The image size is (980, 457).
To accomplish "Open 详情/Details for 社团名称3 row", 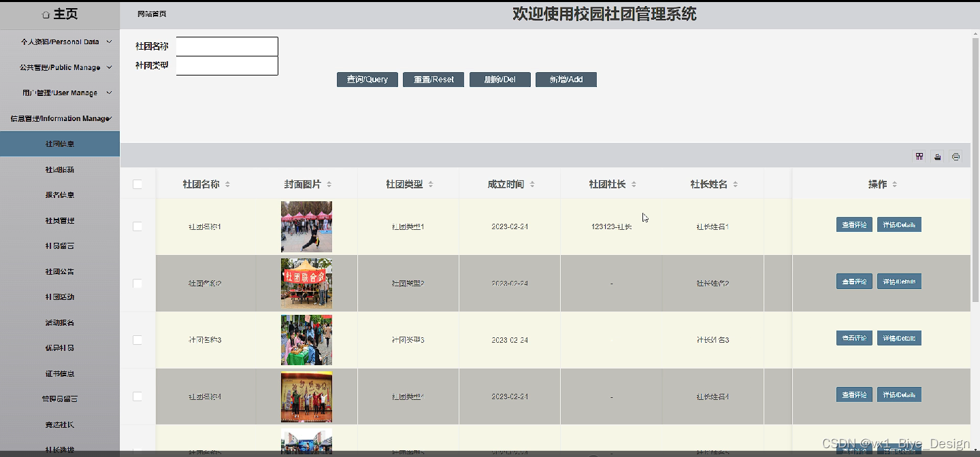I will [899, 338].
